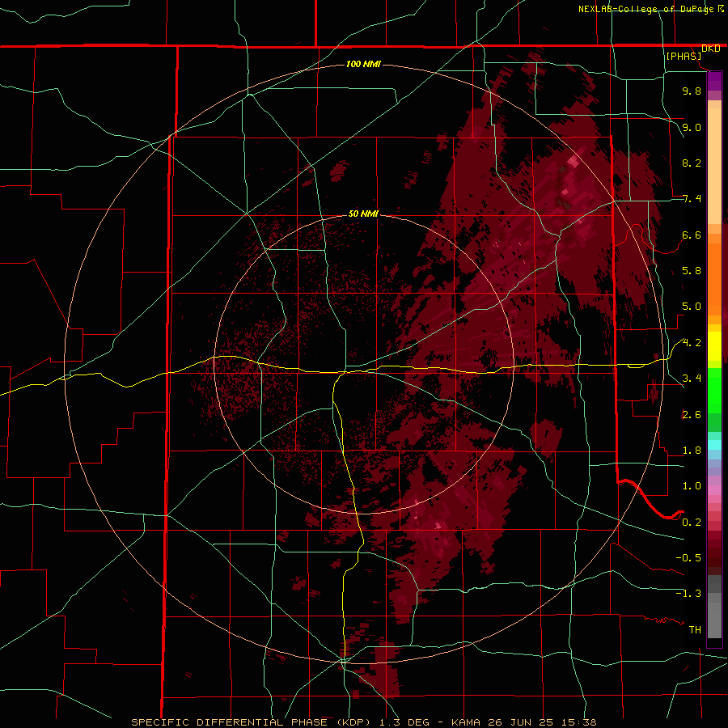Click the 50 NMI range ring label
728x728 pixels.
click(363, 214)
